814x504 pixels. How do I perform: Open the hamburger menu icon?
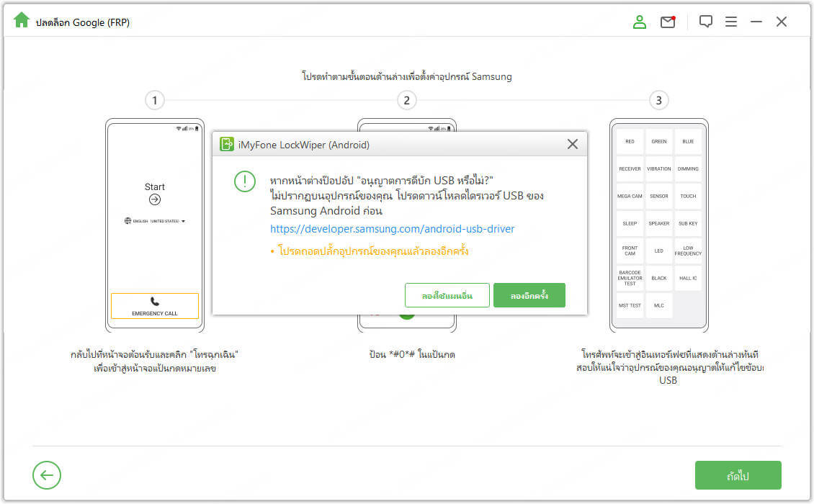pos(731,22)
